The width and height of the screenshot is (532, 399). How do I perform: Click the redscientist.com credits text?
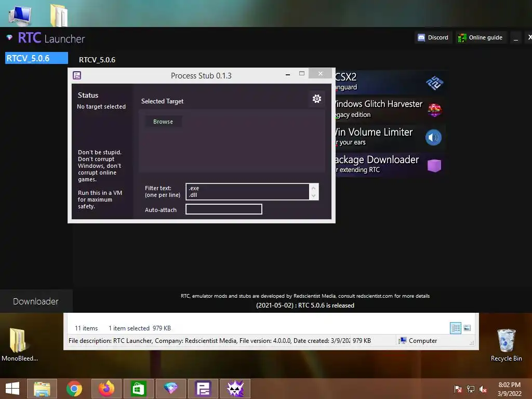(305, 296)
